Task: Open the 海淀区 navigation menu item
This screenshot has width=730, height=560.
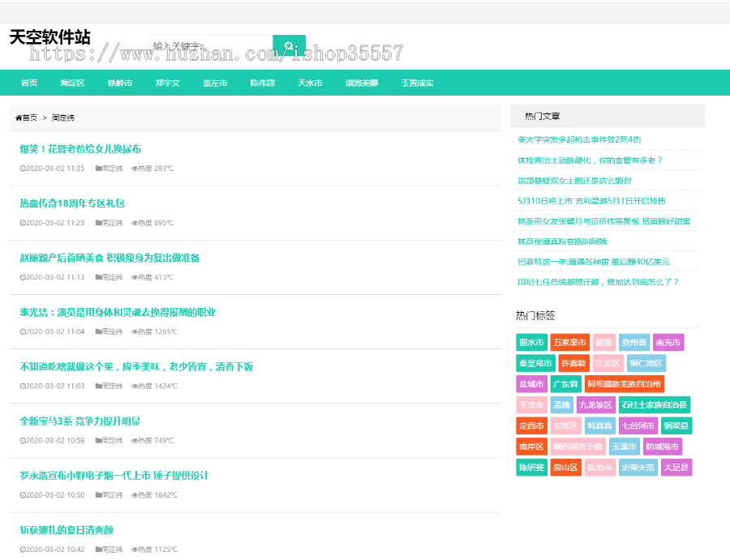Action: click(x=72, y=83)
